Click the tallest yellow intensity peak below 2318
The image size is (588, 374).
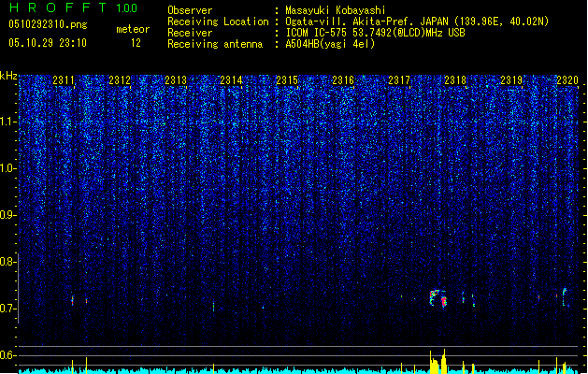(444, 361)
